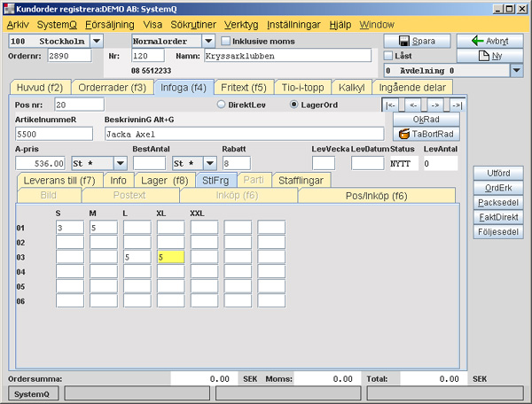
Task: Go to next record navigation button
Action: pos(435,105)
